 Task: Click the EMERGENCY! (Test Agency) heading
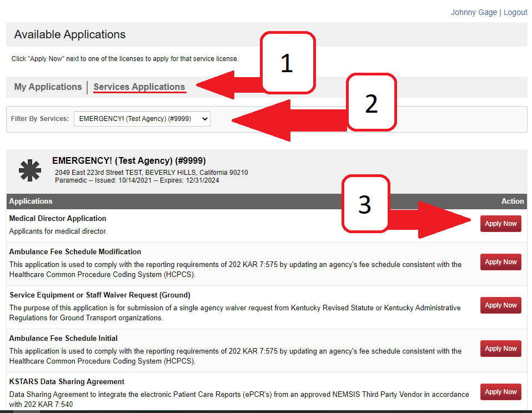pyautogui.click(x=129, y=161)
